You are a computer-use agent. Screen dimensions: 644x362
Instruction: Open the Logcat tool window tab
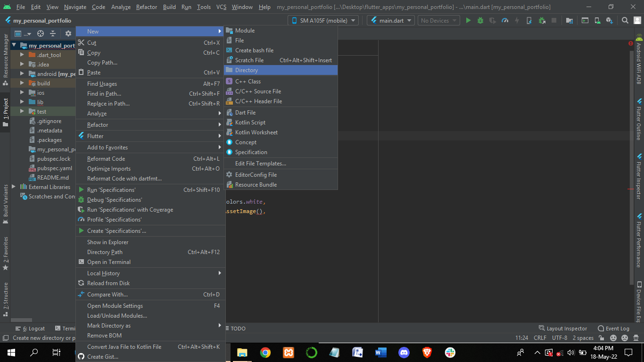point(30,329)
